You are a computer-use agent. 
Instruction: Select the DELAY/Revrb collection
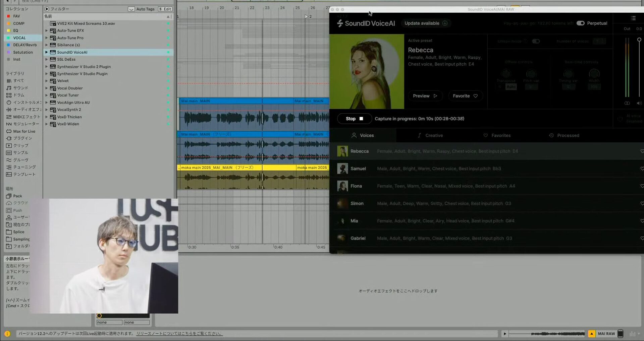(x=22, y=45)
